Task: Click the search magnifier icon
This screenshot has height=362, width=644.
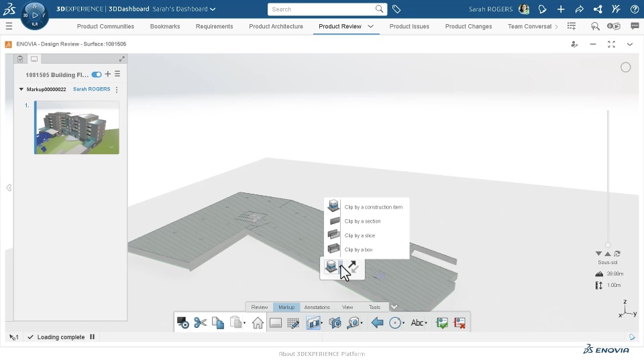Action: pyautogui.click(x=379, y=9)
